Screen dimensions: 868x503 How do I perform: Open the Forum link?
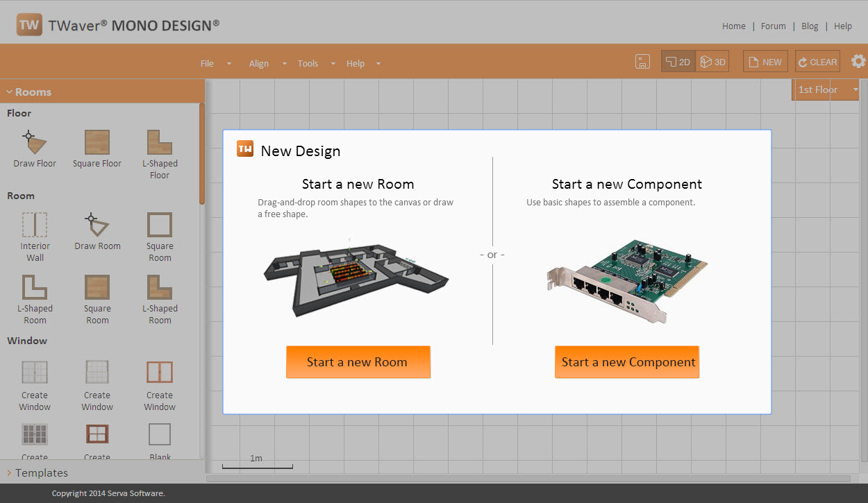coord(774,26)
